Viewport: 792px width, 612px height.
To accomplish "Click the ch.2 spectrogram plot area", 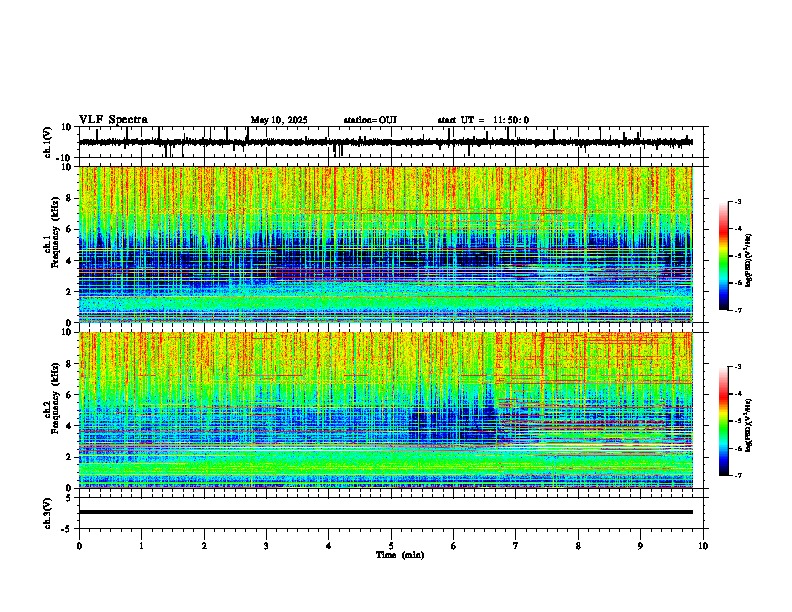I will pos(385,410).
